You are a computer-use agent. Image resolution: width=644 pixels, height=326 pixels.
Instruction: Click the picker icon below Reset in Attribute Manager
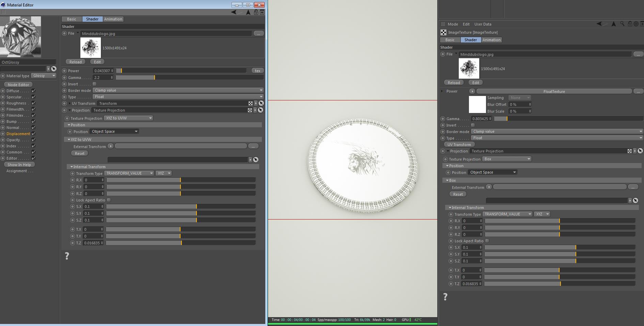tap(635, 200)
